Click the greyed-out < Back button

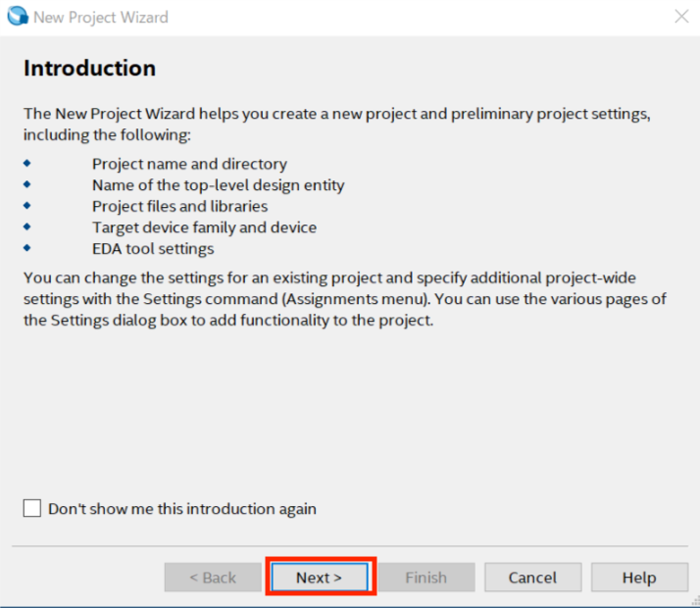click(213, 578)
